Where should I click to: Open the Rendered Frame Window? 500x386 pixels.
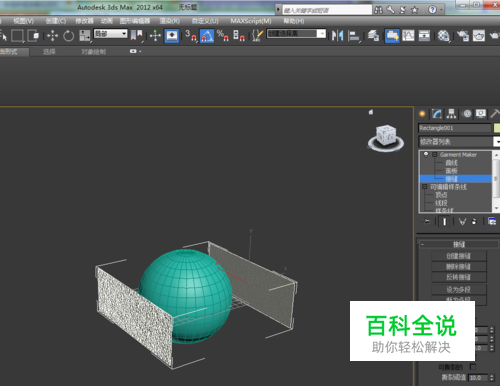(479, 36)
